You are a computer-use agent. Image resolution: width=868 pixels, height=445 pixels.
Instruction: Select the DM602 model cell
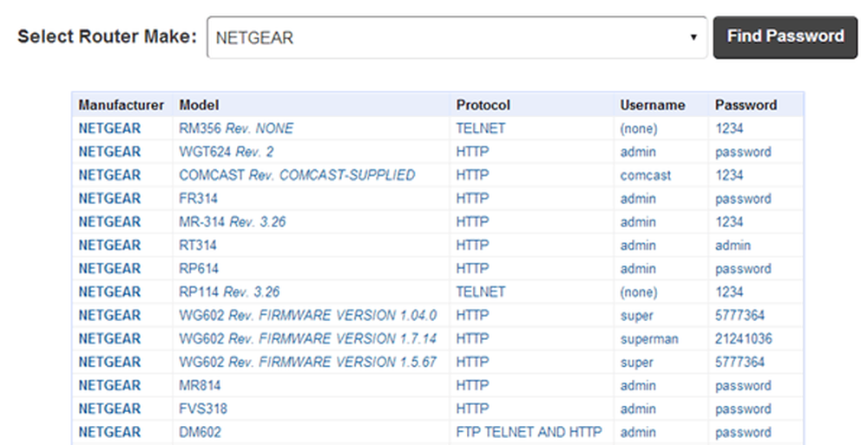(200, 432)
